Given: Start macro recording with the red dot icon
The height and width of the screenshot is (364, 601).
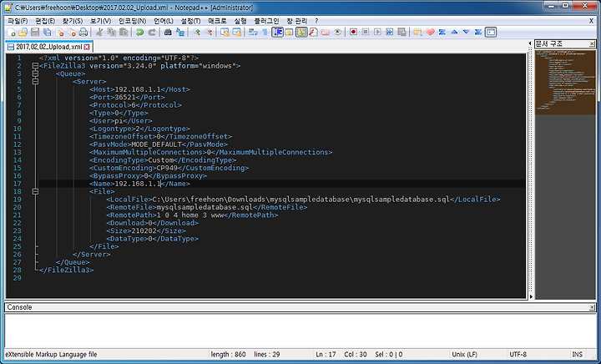Looking at the screenshot, I should point(353,33).
